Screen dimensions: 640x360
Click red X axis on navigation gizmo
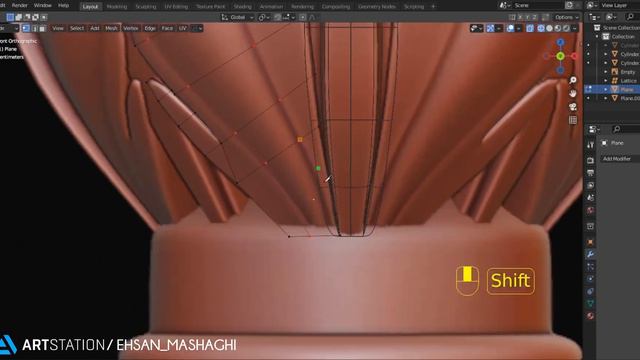574,56
